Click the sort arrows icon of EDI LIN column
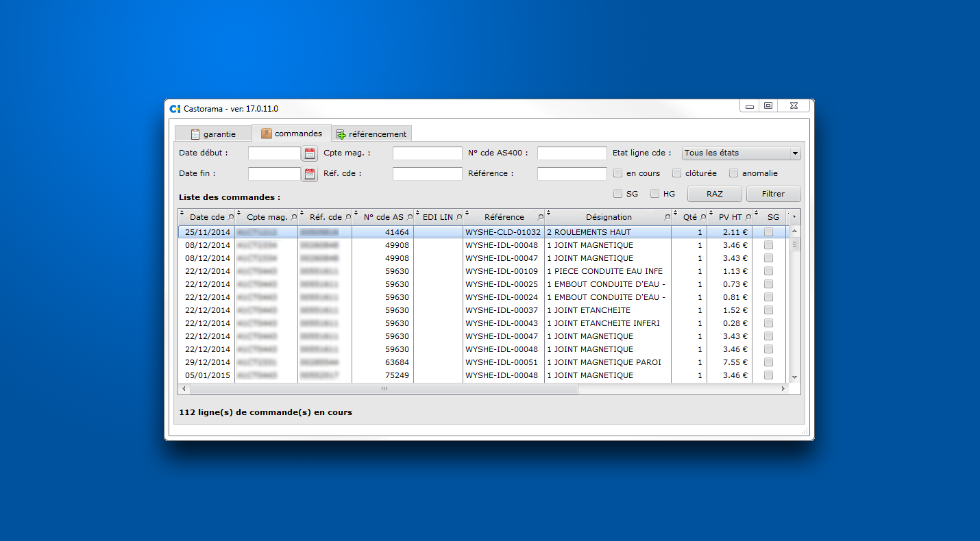 tap(417, 212)
